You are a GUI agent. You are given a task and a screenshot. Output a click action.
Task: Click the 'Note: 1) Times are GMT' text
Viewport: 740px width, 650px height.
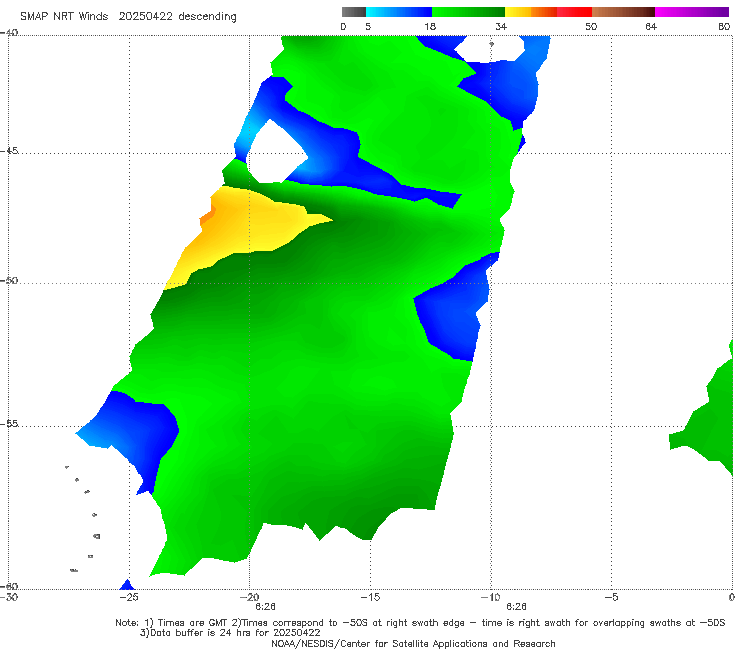tap(173, 623)
